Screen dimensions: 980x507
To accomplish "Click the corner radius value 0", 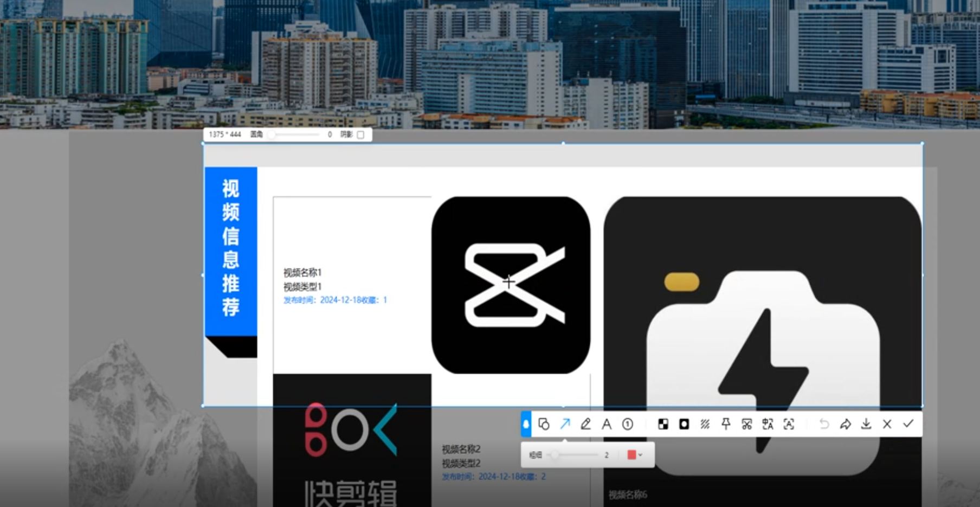I will (x=330, y=134).
